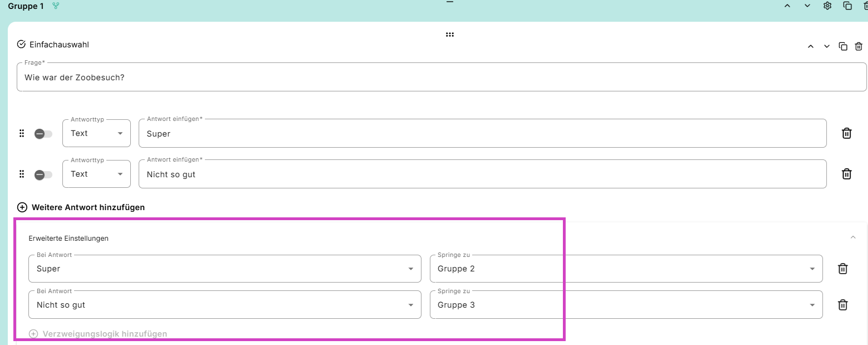This screenshot has width=868, height=345.
Task: Move Einfachauswahl question down
Action: coord(827,46)
